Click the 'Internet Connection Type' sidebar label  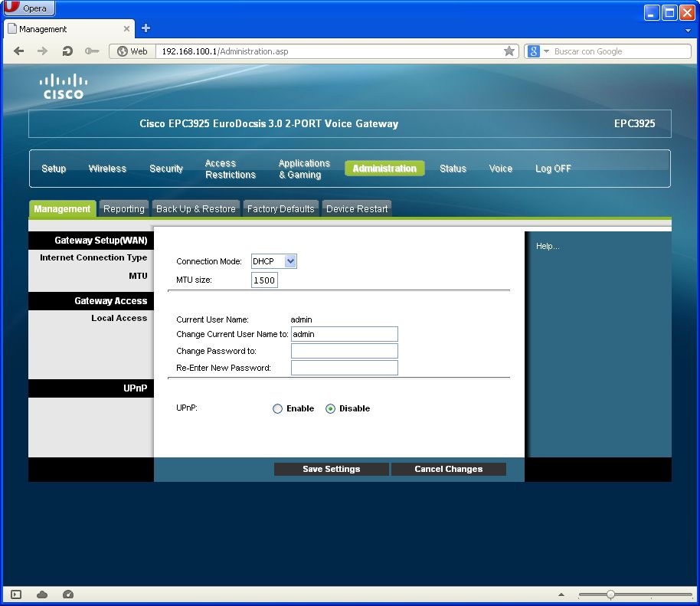93,257
